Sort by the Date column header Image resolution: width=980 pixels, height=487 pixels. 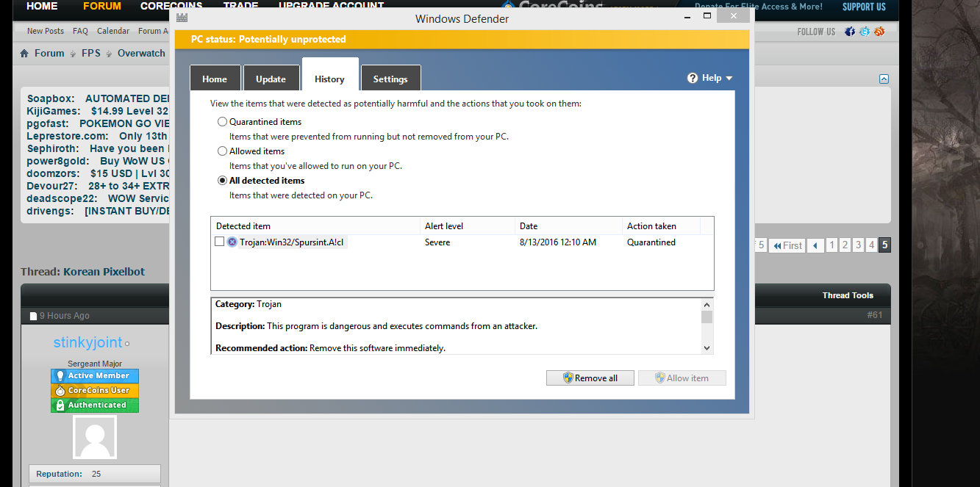click(x=568, y=226)
